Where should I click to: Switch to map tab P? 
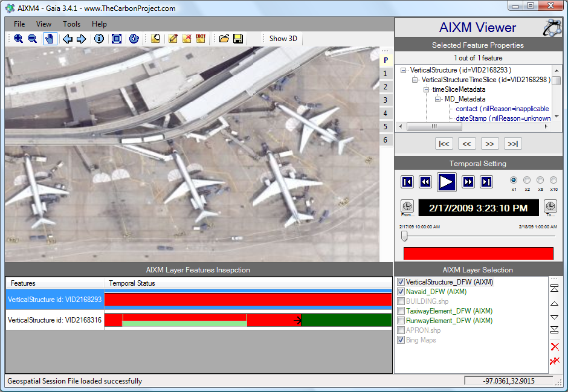(x=386, y=60)
